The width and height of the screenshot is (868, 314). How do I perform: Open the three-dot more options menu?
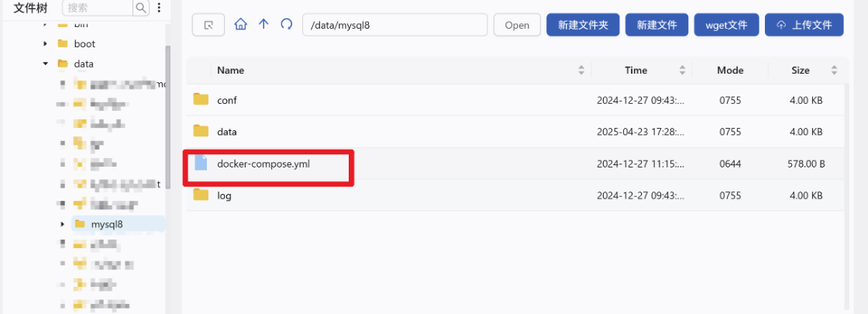coord(159,8)
